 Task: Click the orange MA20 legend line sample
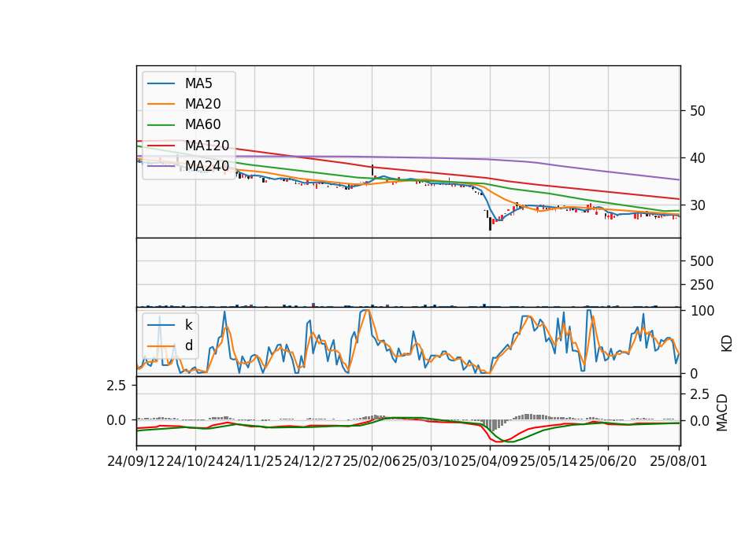coord(161,104)
